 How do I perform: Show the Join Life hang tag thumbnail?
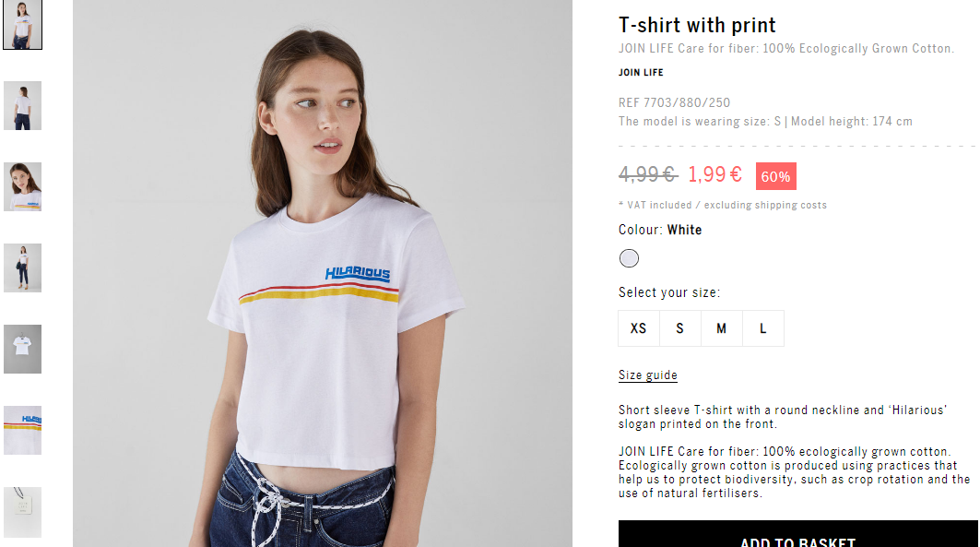22,512
